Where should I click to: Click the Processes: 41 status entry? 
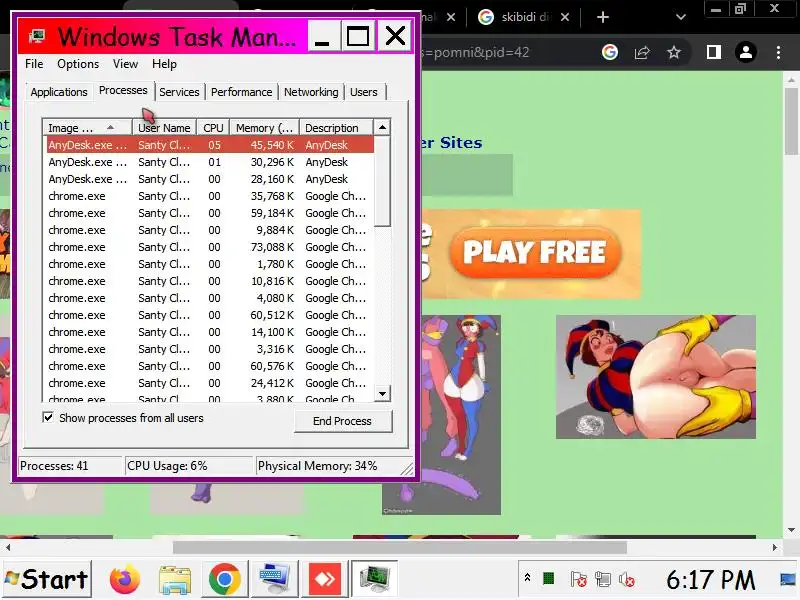click(70, 466)
